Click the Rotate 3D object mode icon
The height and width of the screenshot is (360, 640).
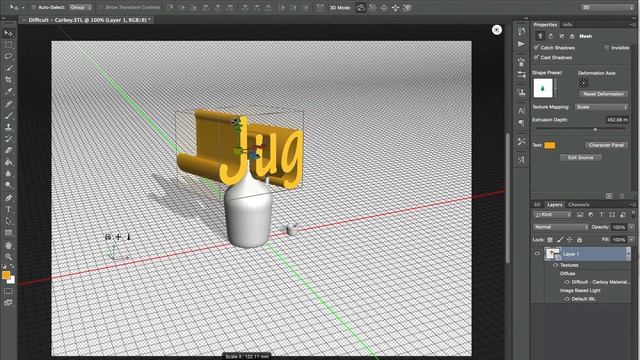pyautogui.click(x=360, y=7)
